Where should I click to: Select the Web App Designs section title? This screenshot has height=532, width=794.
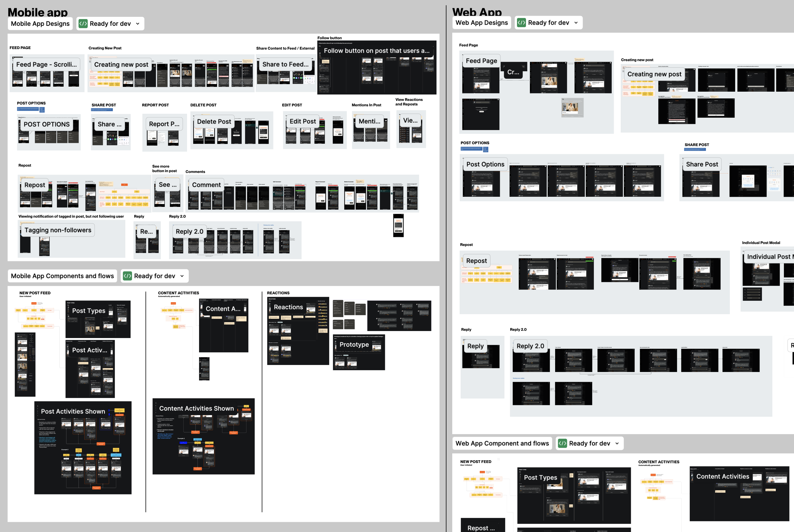tap(481, 23)
